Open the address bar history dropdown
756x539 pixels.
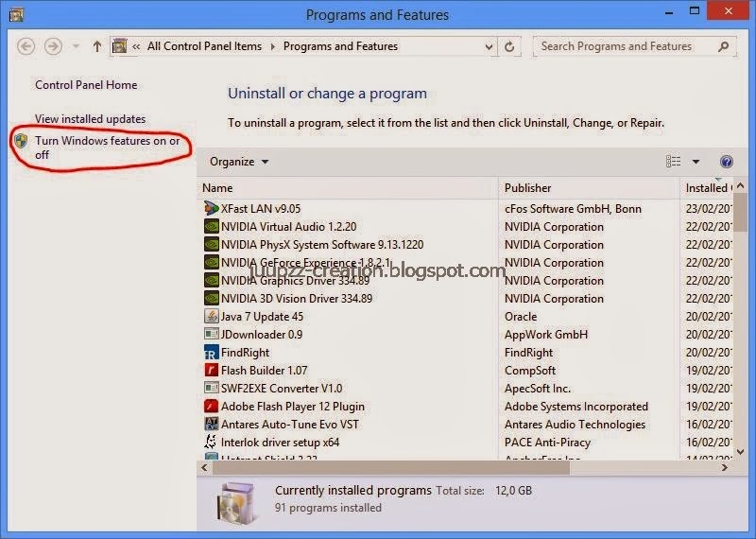point(489,46)
